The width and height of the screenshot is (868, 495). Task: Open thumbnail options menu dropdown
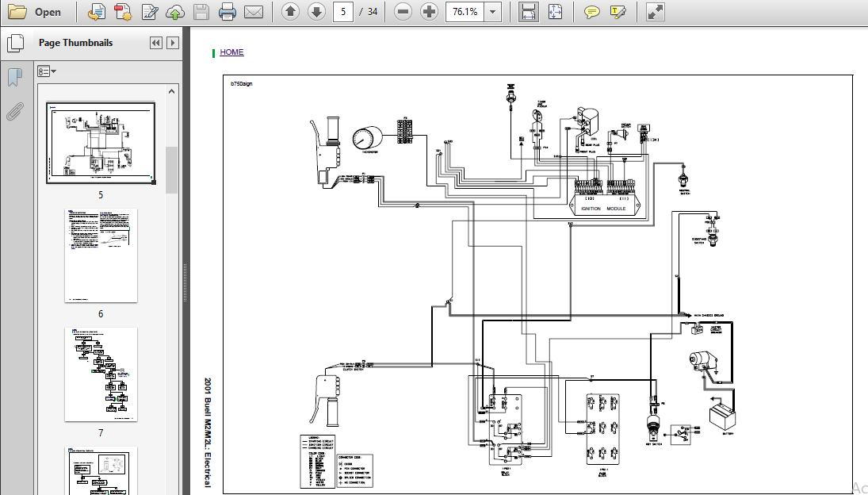coord(47,71)
